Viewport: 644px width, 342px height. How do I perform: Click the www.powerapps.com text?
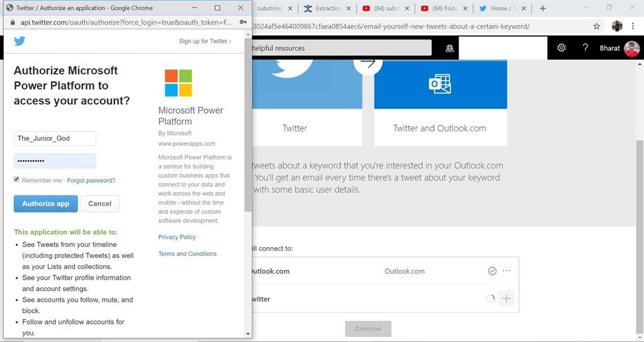[x=186, y=144]
